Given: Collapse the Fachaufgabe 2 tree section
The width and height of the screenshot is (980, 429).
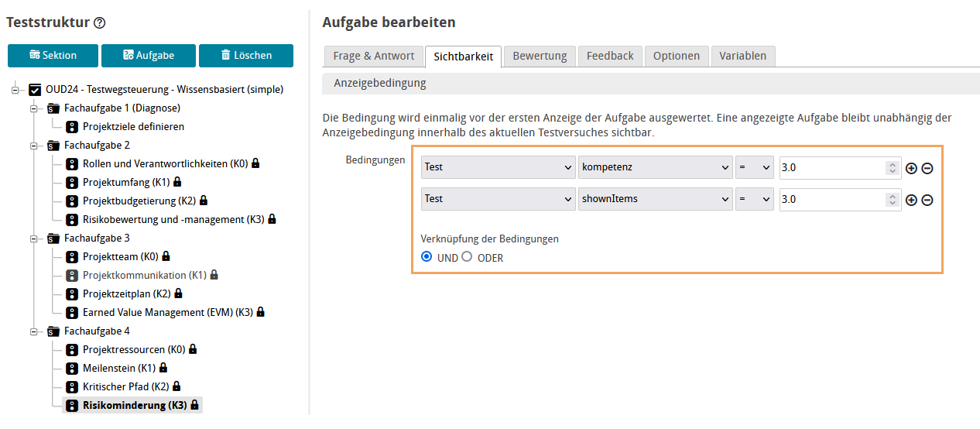Looking at the screenshot, I should [34, 146].
